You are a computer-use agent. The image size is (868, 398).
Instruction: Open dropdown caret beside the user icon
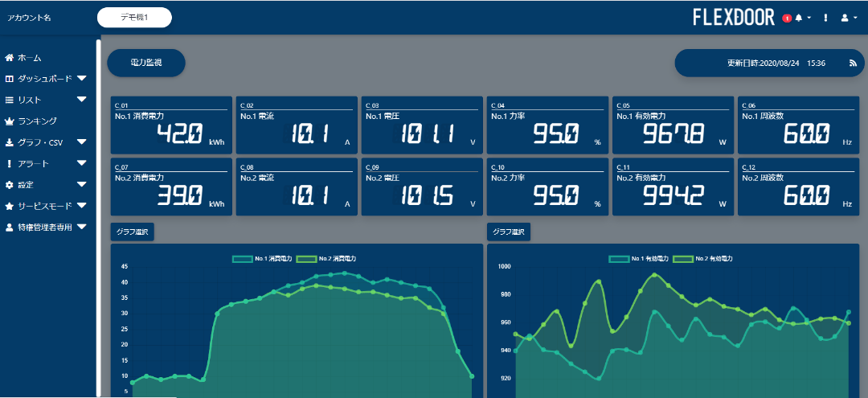click(856, 18)
